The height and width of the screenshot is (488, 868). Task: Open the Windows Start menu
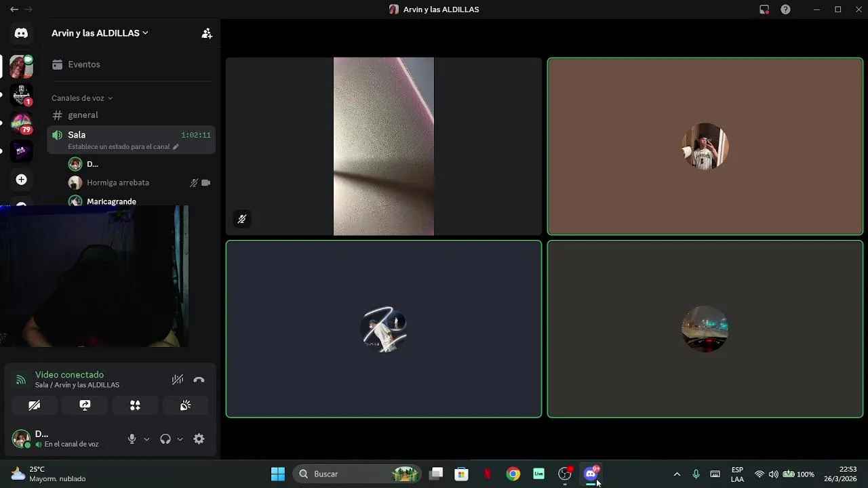(x=278, y=474)
